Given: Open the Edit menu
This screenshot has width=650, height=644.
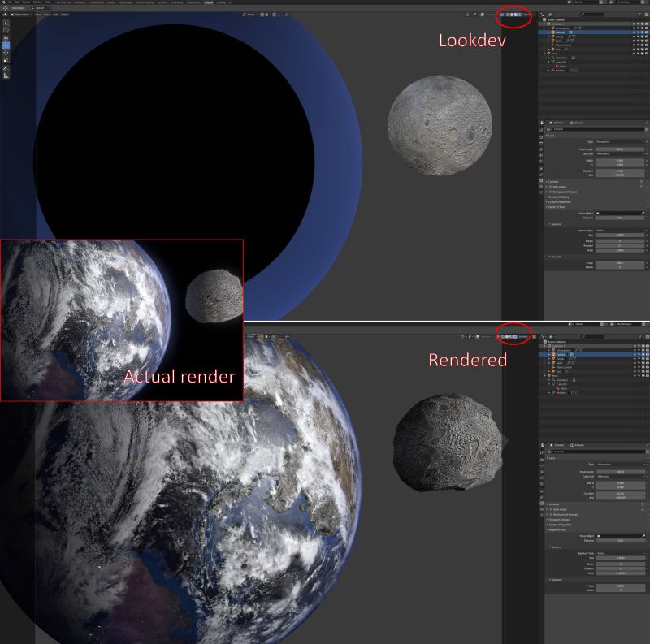Looking at the screenshot, I should 16,3.
